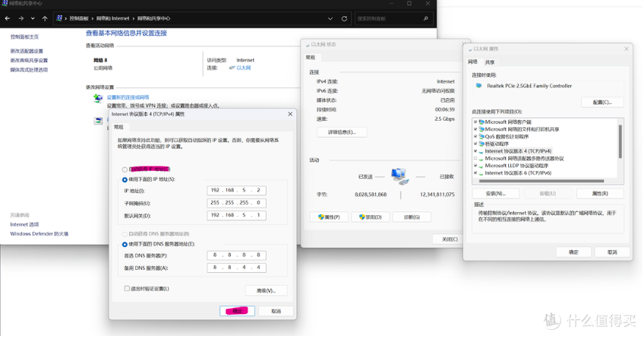Toggle 桥驱动程序 checkbox

tap(475, 144)
